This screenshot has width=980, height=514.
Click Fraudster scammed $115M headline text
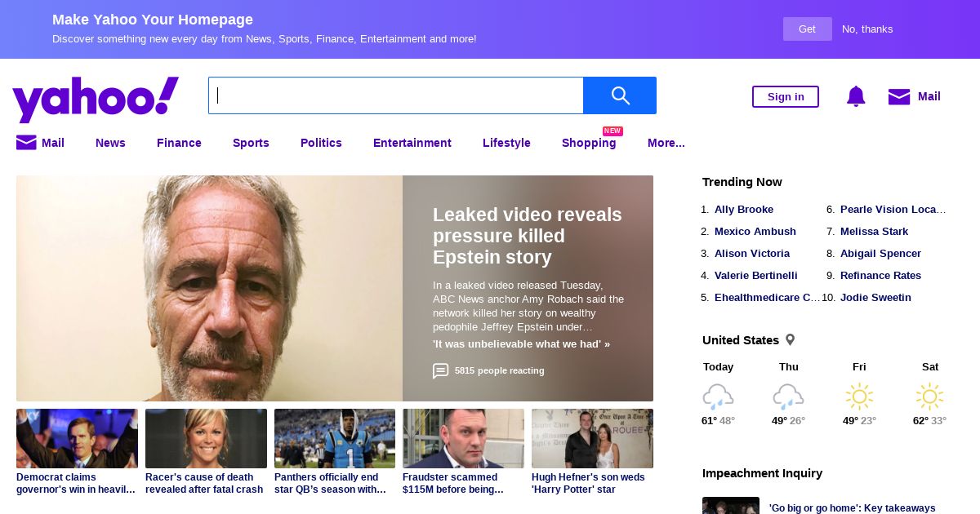pyautogui.click(x=453, y=483)
